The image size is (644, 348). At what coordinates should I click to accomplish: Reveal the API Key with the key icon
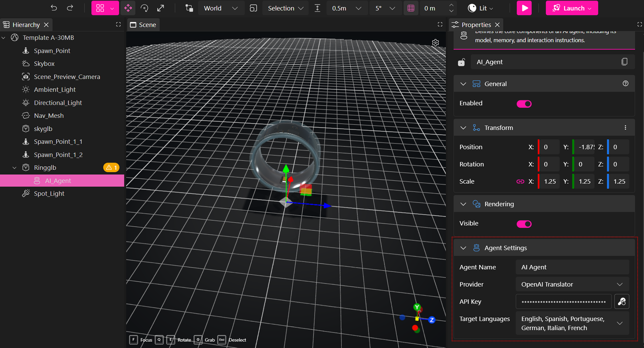pos(622,301)
